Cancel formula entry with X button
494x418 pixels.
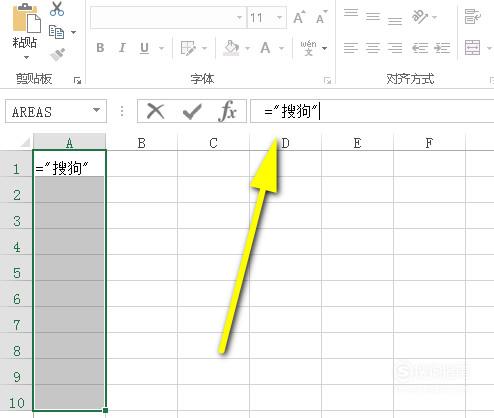(x=156, y=111)
